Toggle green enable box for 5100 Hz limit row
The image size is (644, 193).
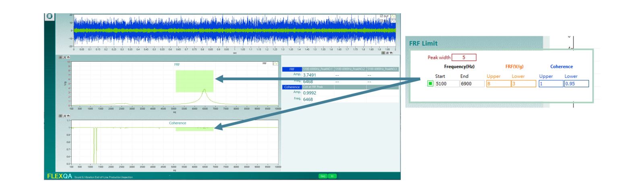tap(430, 83)
